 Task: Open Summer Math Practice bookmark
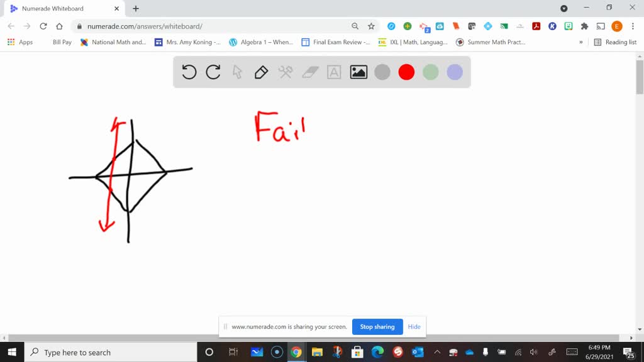[491, 42]
